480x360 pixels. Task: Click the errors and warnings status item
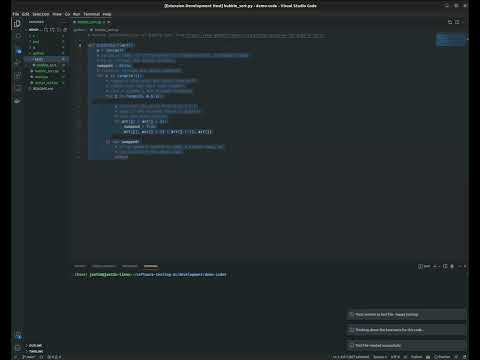click(54, 357)
